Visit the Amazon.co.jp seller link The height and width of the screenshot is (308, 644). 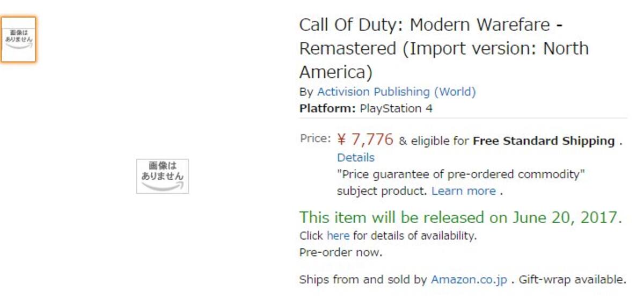click(x=469, y=280)
